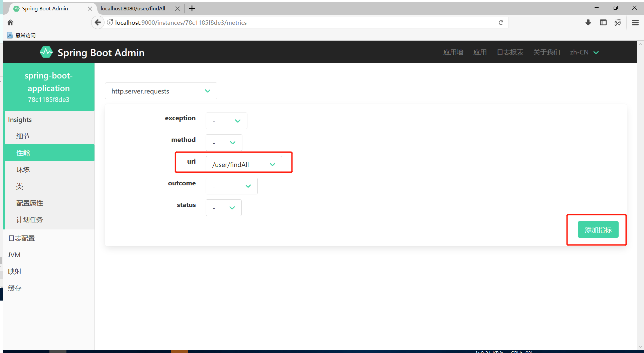Open the browser hamburger menu

tap(635, 23)
